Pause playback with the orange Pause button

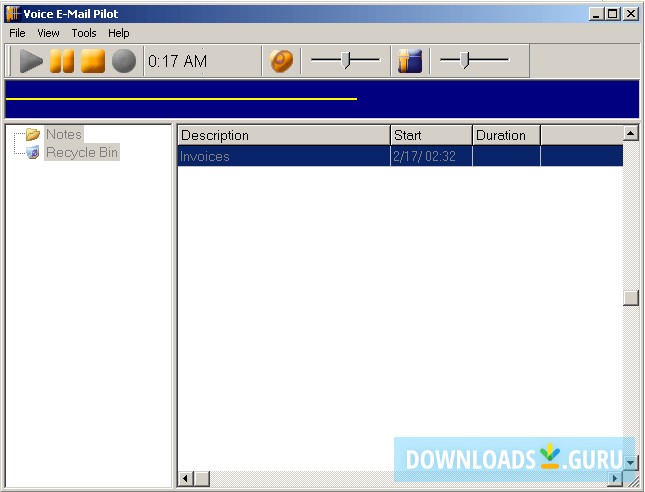click(x=62, y=61)
